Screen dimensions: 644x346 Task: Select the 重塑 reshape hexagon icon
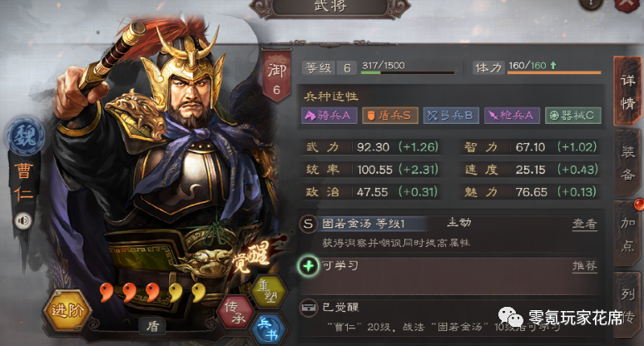[x=268, y=291]
